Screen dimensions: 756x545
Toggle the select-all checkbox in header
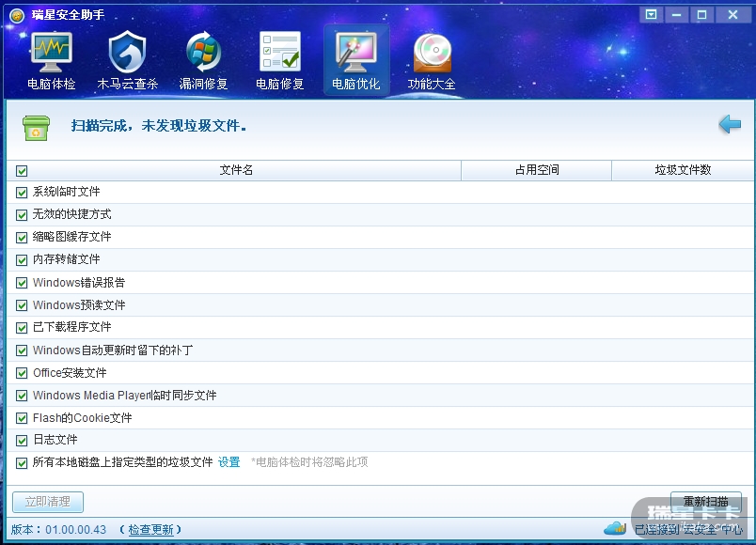pyautogui.click(x=22, y=171)
